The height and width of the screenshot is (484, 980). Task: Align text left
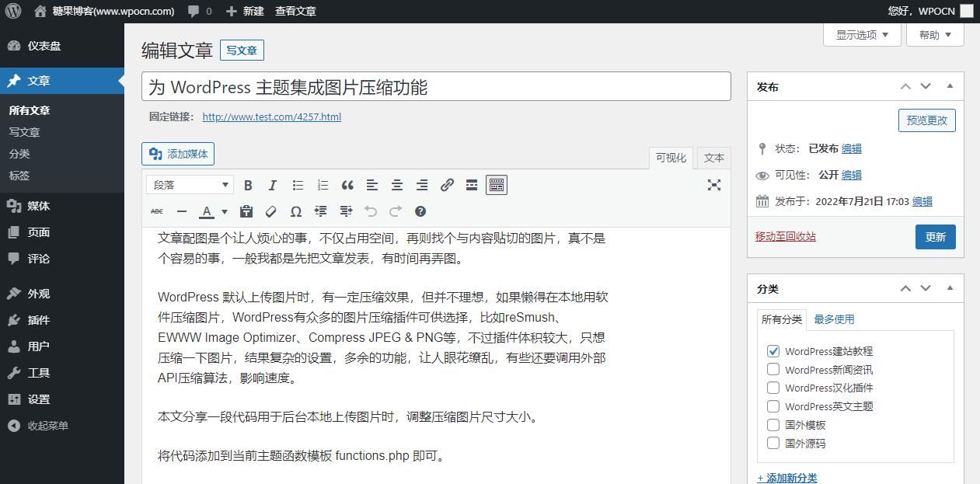[x=372, y=185]
